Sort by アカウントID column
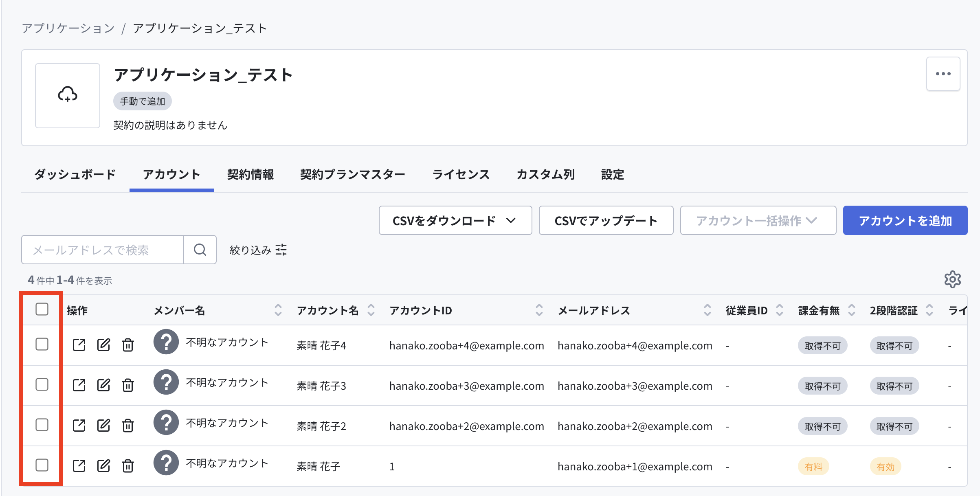 pos(539,310)
